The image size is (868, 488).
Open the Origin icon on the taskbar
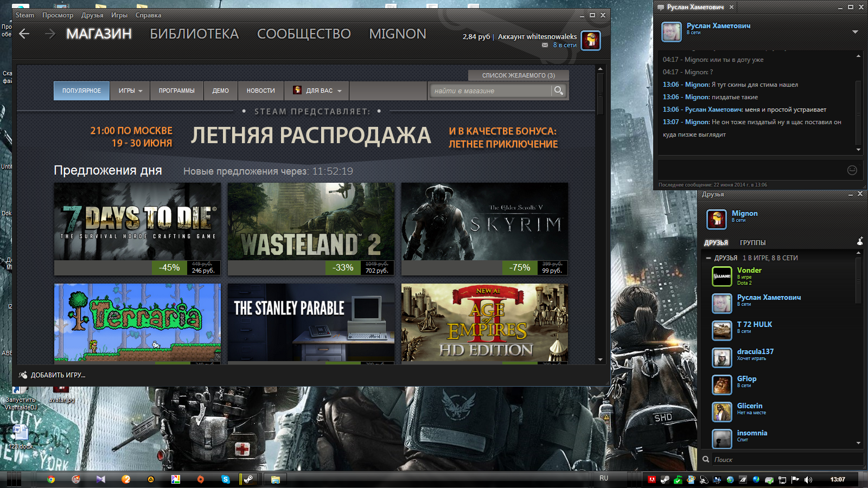pos(201,479)
